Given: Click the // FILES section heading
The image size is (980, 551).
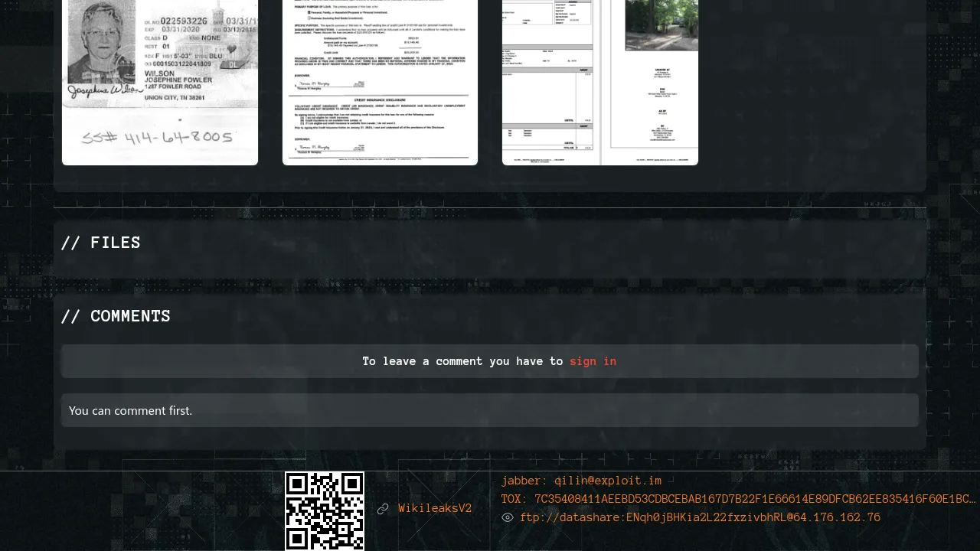Looking at the screenshot, I should coord(101,243).
